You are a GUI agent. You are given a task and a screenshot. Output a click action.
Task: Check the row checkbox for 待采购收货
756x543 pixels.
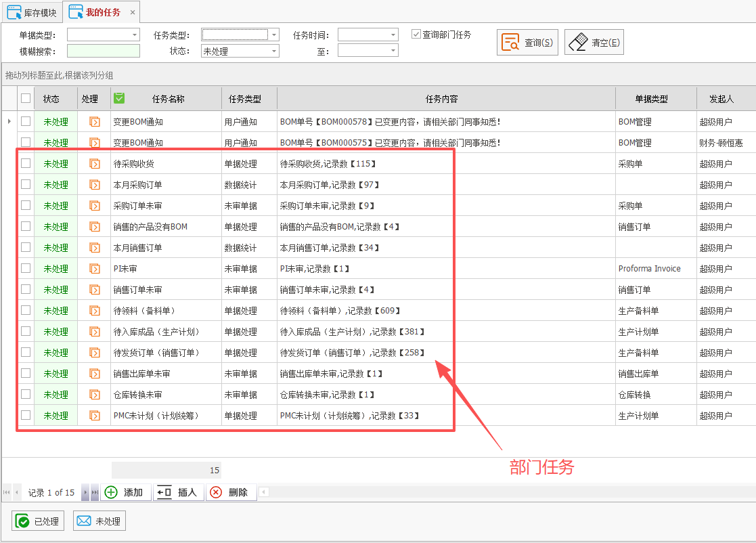[x=25, y=163]
